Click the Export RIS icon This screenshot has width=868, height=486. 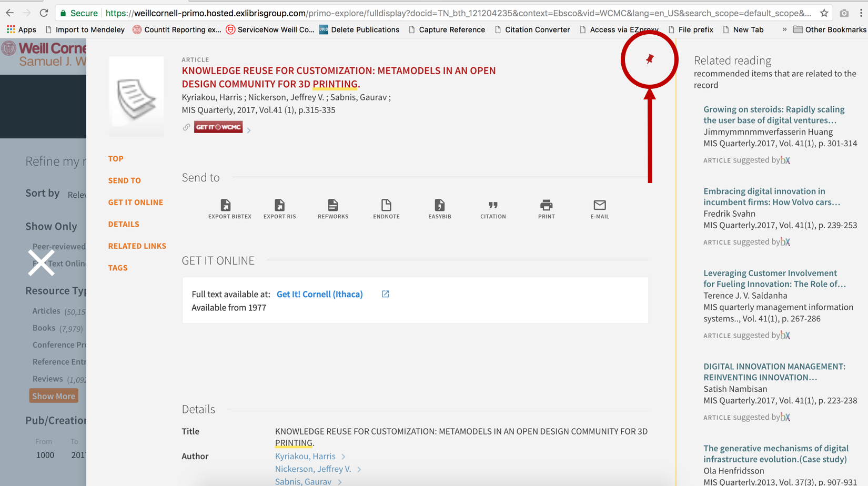click(279, 205)
